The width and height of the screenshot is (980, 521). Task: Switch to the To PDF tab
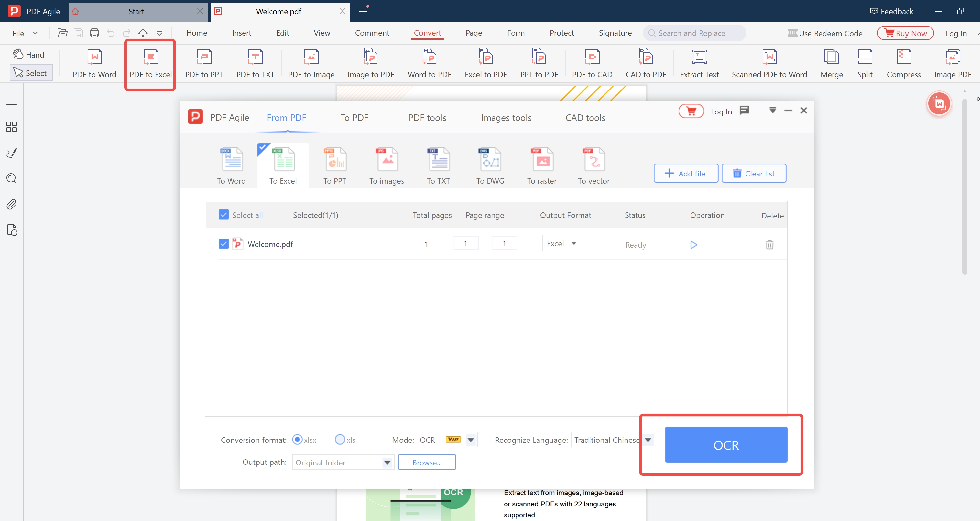point(354,118)
